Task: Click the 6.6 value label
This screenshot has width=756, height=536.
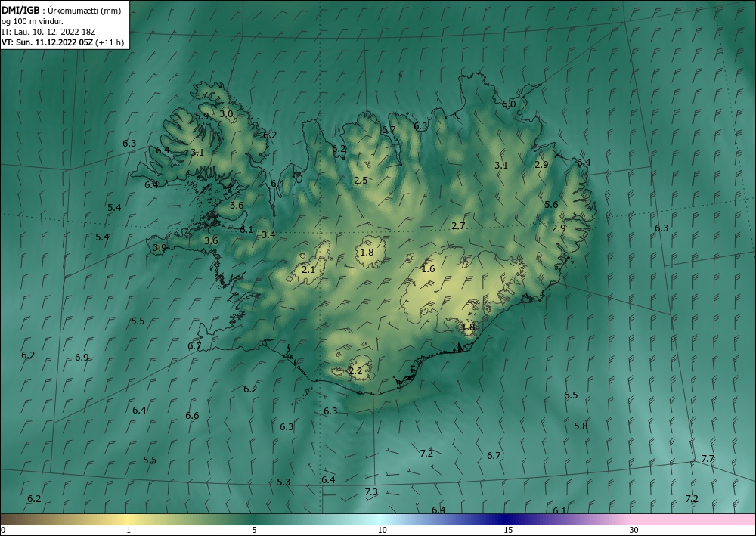Action: [x=192, y=416]
